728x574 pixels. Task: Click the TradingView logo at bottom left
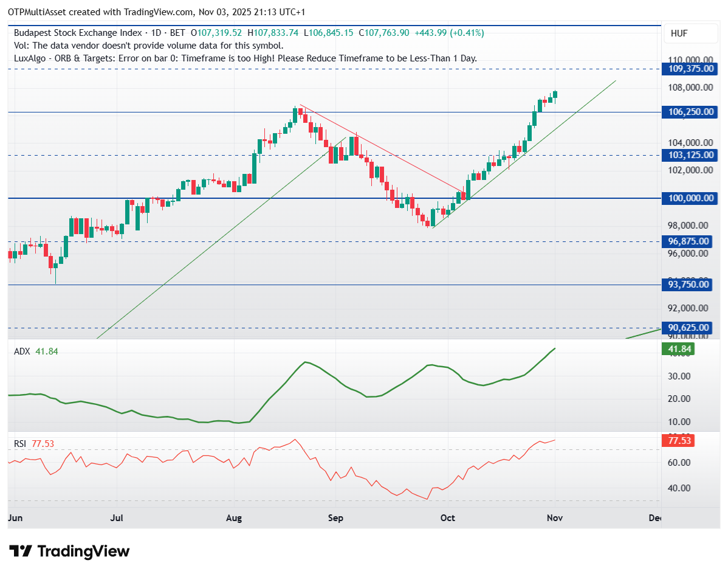[x=70, y=551]
